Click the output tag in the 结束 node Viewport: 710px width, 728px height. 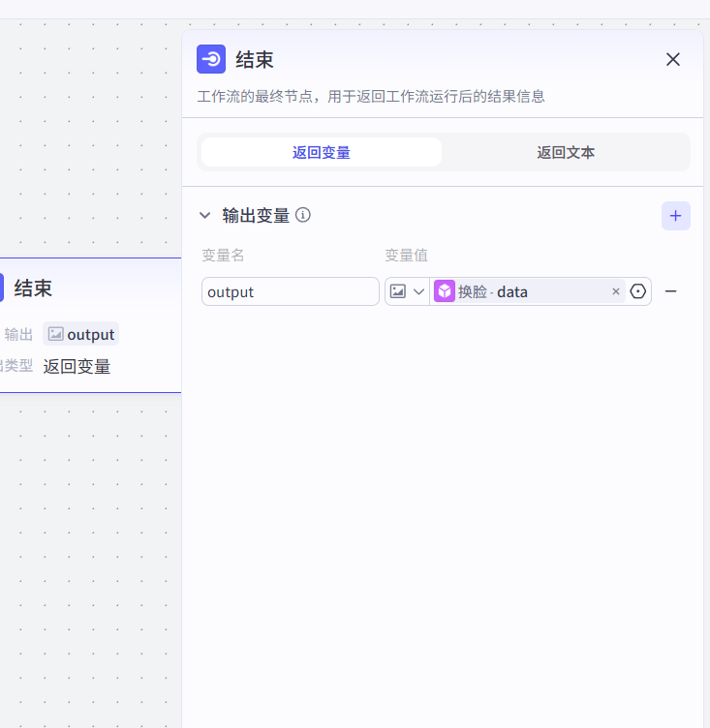[80, 334]
